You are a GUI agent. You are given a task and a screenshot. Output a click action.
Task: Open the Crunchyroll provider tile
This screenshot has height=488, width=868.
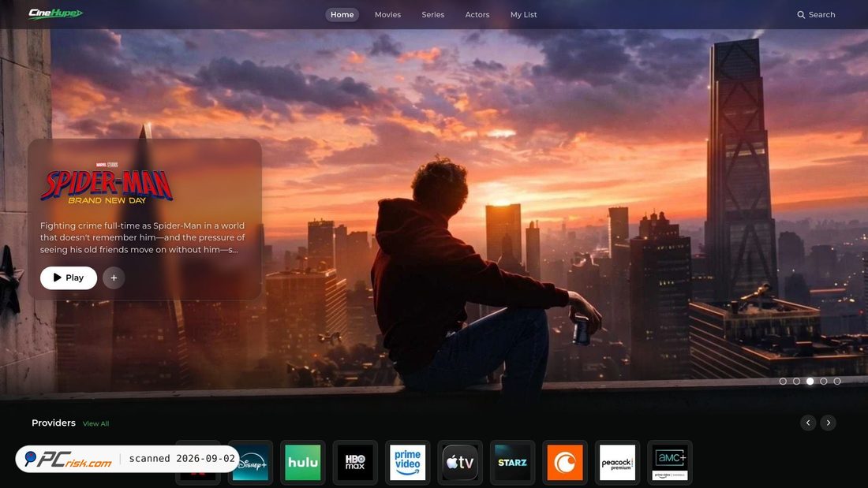[565, 463]
